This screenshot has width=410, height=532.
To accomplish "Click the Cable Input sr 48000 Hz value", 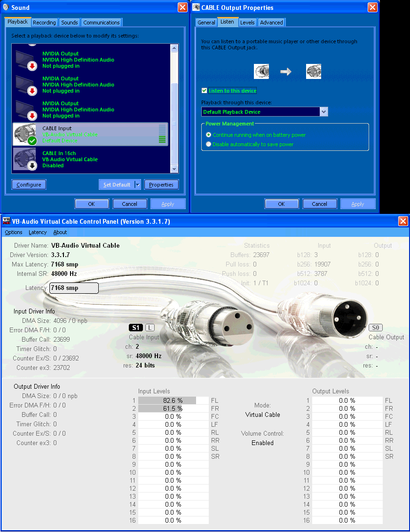I will [149, 356].
